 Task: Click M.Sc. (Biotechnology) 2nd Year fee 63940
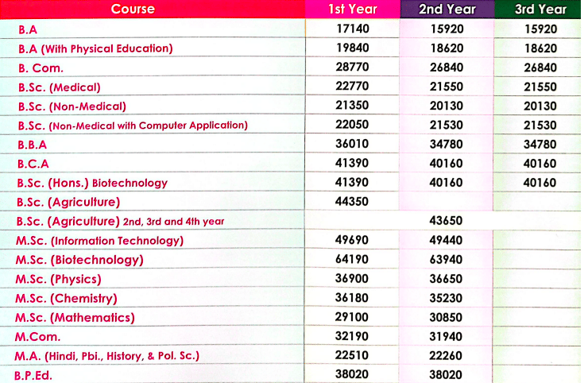pyautogui.click(x=446, y=259)
